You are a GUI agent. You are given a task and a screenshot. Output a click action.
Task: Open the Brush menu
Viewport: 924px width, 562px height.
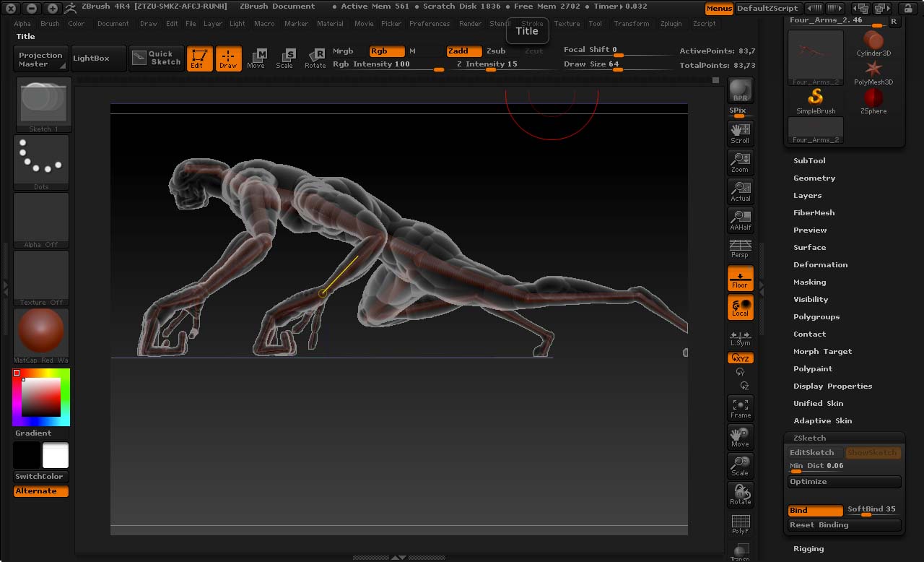[50, 24]
